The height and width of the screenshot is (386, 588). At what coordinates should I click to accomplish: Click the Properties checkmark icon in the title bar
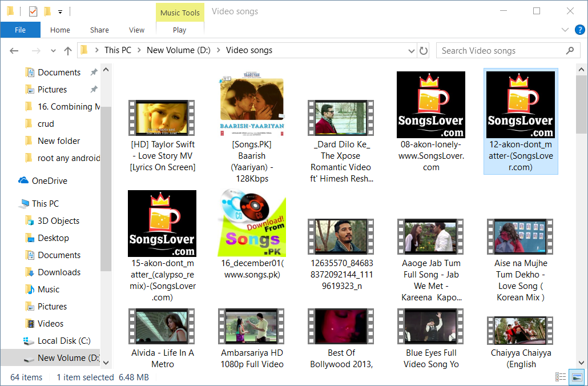[x=33, y=11]
